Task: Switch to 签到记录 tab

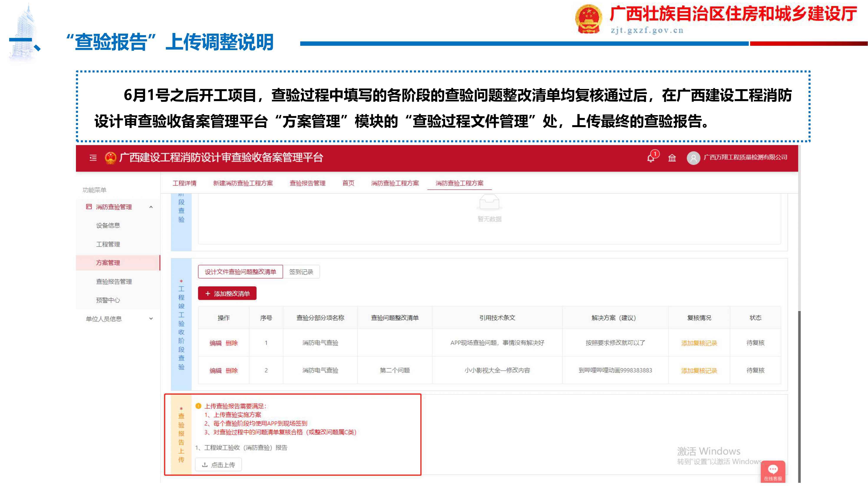Action: pyautogui.click(x=301, y=272)
